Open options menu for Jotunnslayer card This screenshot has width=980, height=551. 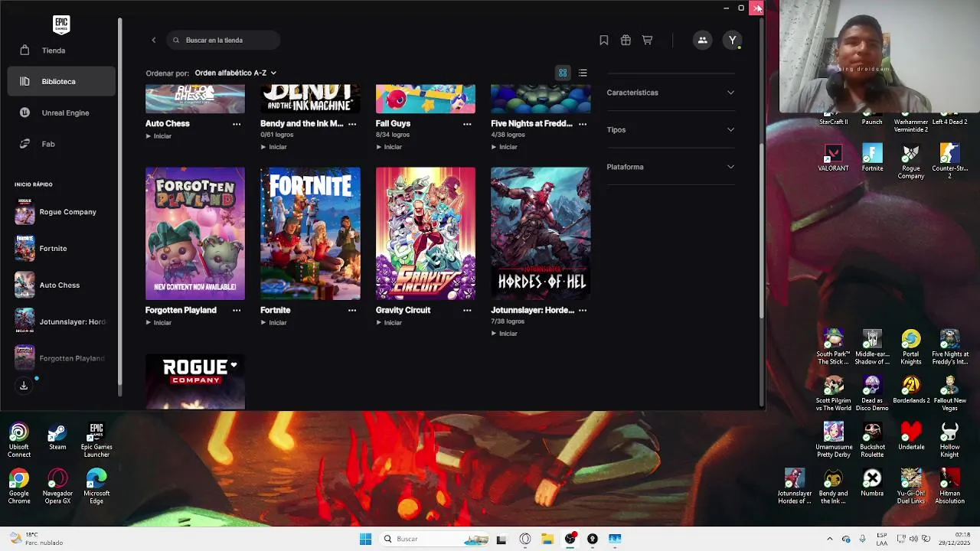point(583,311)
